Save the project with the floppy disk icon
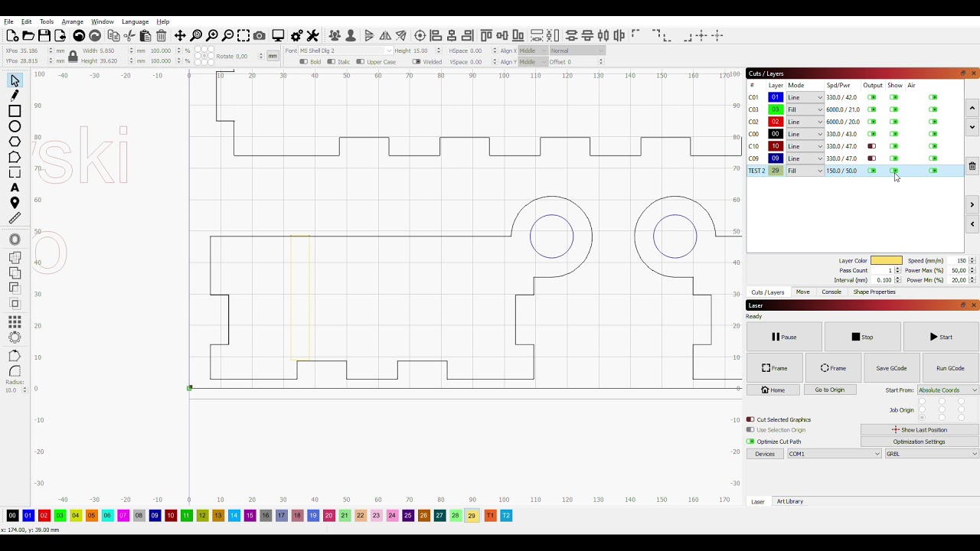 coord(44,35)
